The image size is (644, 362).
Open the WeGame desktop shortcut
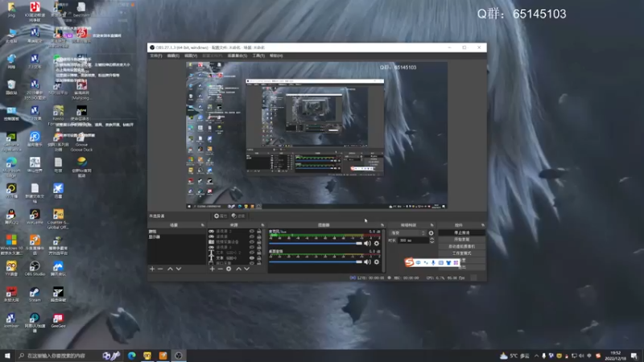click(x=35, y=216)
